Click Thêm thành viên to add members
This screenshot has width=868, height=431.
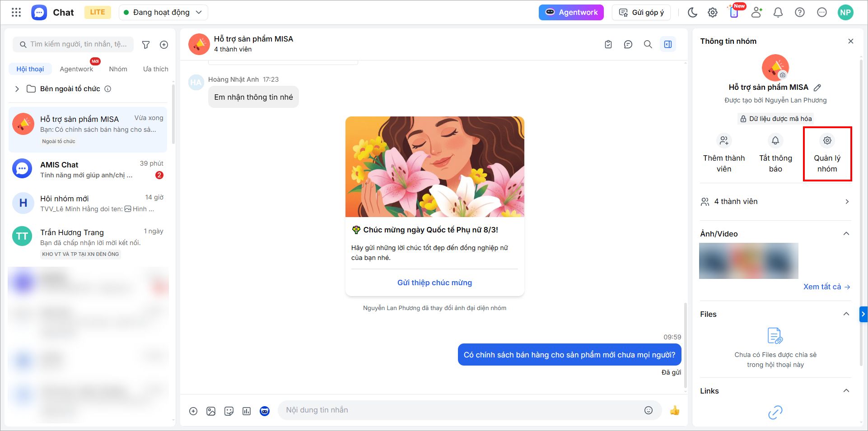(724, 153)
